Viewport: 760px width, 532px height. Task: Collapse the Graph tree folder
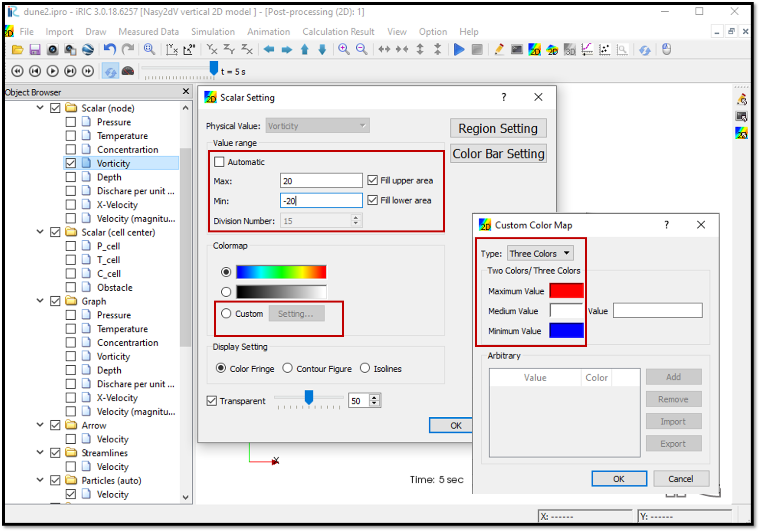pos(40,301)
